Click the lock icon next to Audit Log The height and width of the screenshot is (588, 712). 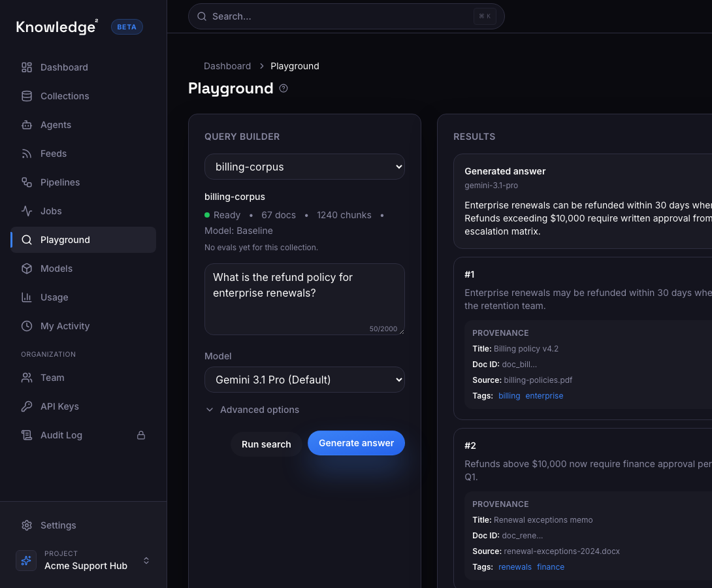pyautogui.click(x=140, y=435)
